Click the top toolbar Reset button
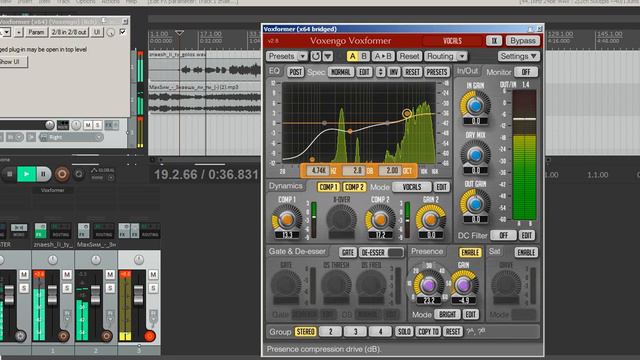The width and height of the screenshot is (640, 360). pyautogui.click(x=409, y=56)
